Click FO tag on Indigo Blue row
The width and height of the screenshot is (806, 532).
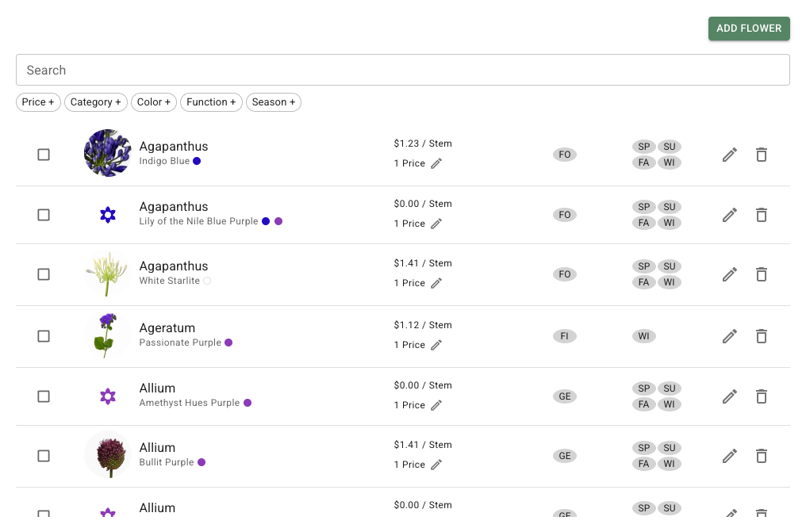tap(564, 155)
